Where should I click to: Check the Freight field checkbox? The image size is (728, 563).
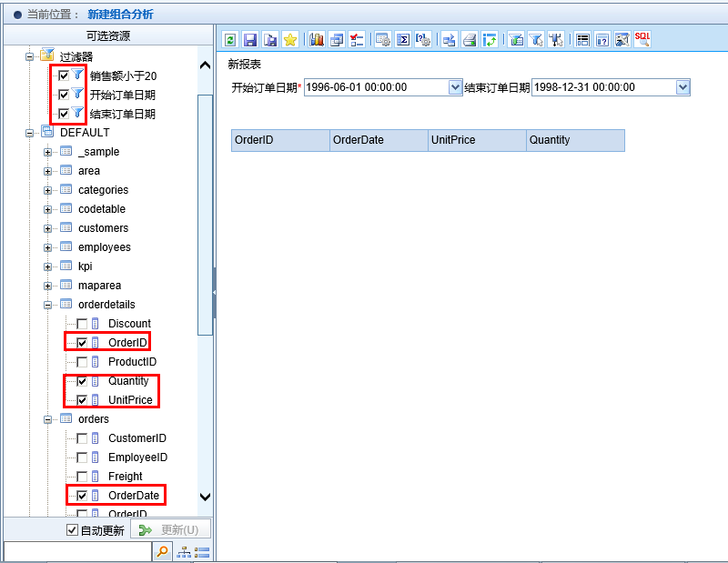coord(82,477)
